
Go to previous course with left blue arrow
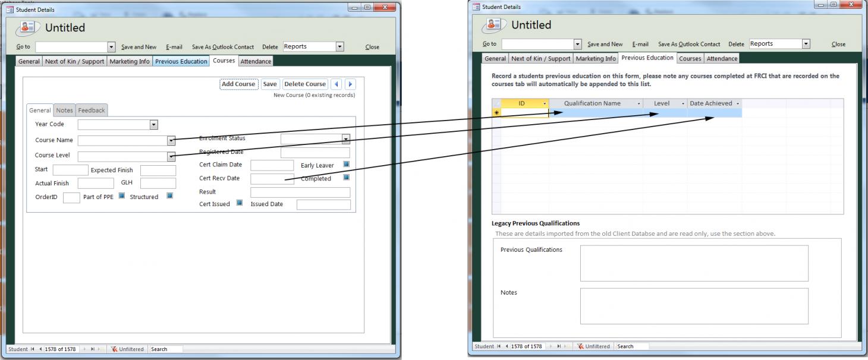pos(337,84)
